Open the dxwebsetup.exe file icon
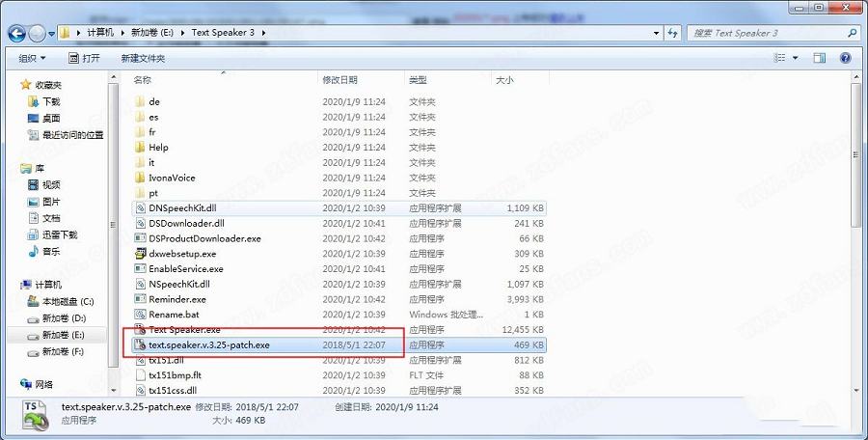Image resolution: width=868 pixels, height=440 pixels. [140, 254]
